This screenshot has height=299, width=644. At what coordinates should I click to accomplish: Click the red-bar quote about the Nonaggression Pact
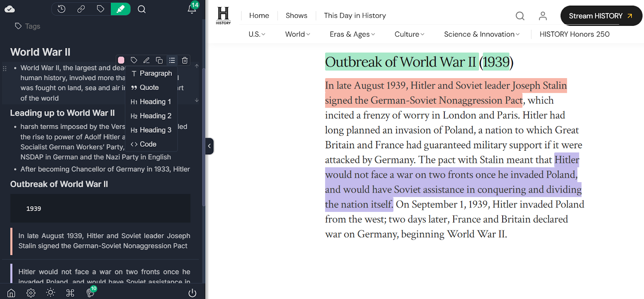coord(100,241)
